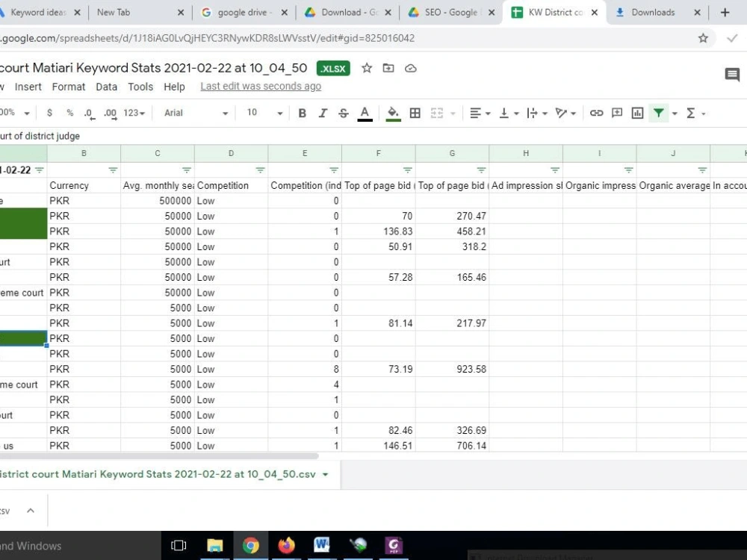
Task: Expand downloaded csv file options chevron
Action: tap(31, 511)
